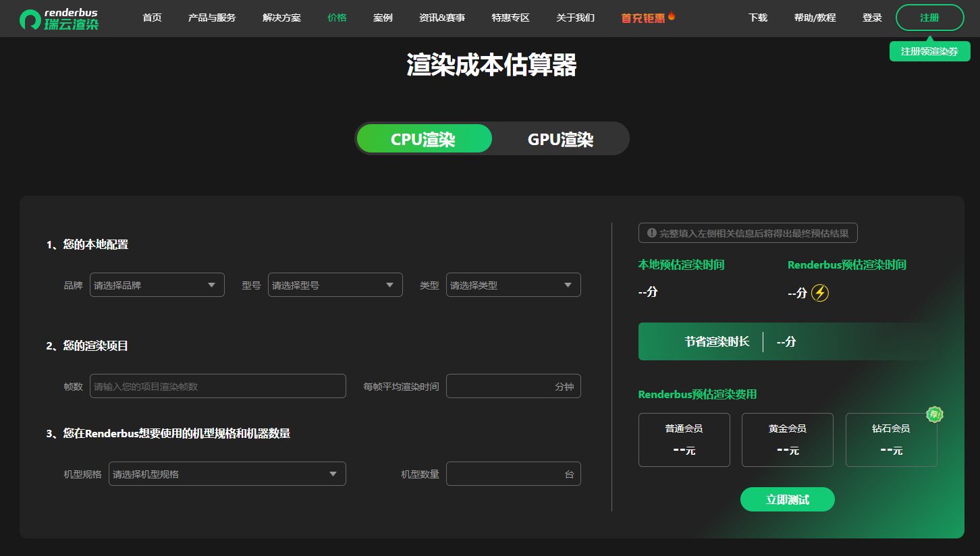The width and height of the screenshot is (980, 556).
Task: Focus 每帧平均渲染时间 minutes input
Action: 514,386
